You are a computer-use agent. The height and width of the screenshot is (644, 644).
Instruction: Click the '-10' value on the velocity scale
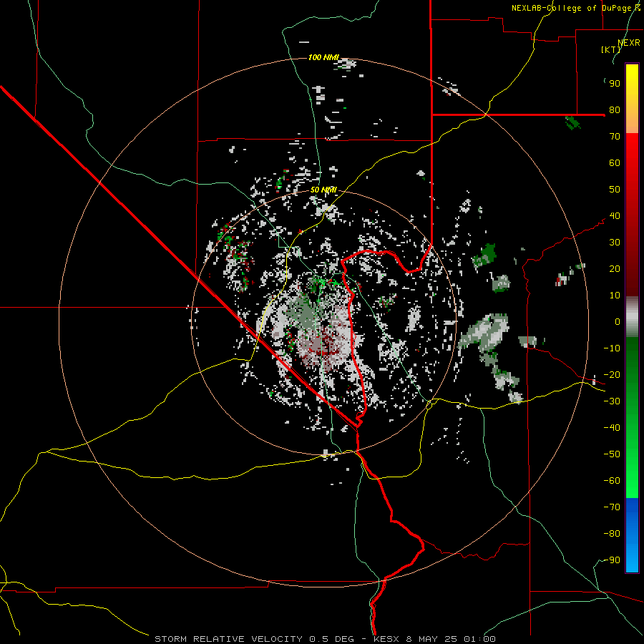tap(612, 348)
